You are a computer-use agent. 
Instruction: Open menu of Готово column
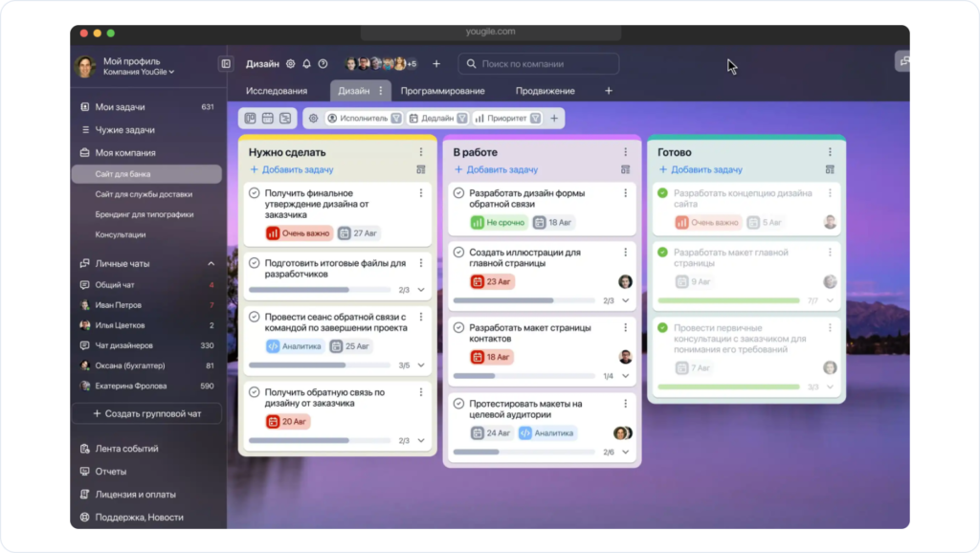click(830, 152)
